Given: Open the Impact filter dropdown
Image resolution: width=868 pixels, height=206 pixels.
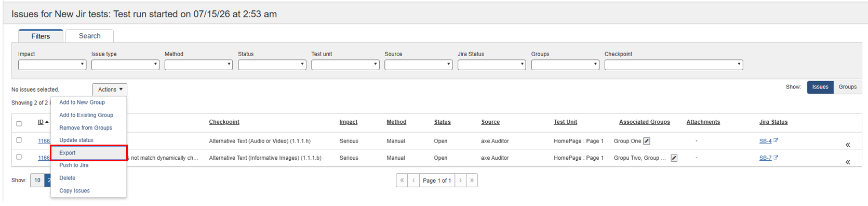Looking at the screenshot, I should 52,65.
